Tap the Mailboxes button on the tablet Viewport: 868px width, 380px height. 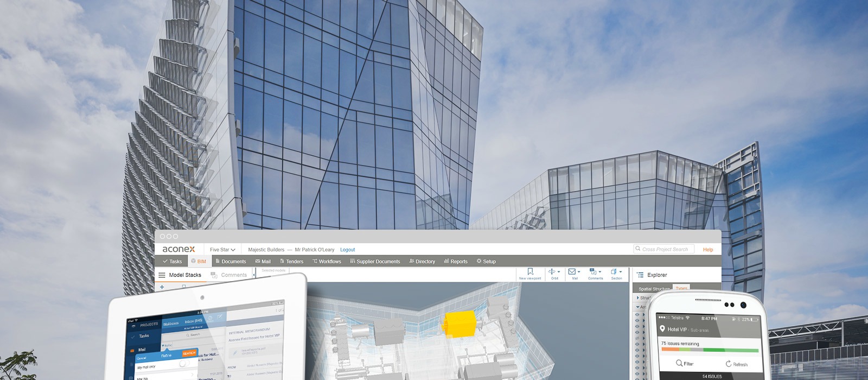point(171,324)
